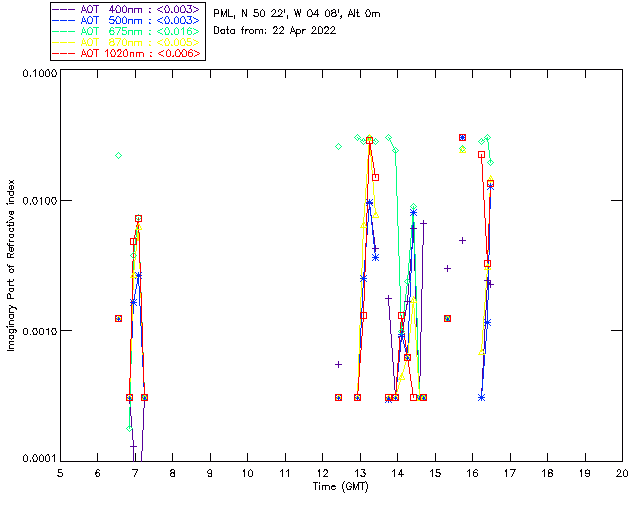The width and height of the screenshot is (640, 512).
Task: Click the x-axis tick label 16
Action: tap(472, 473)
